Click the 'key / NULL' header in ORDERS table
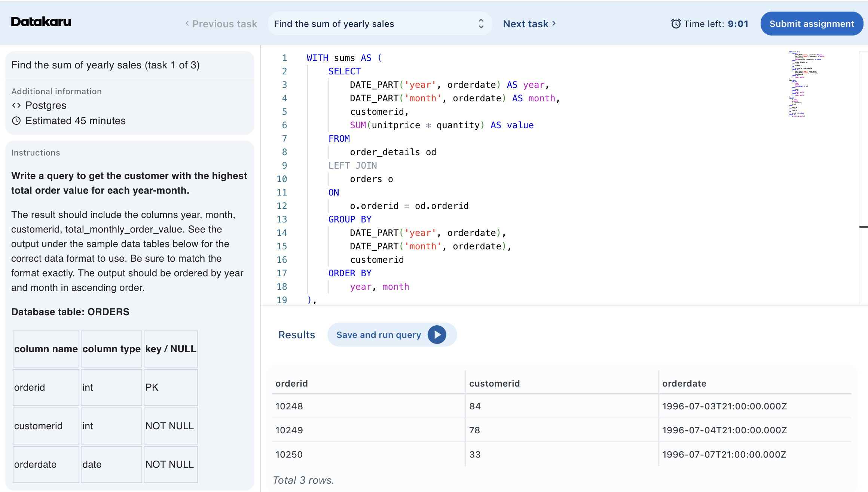868x492 pixels. click(171, 349)
